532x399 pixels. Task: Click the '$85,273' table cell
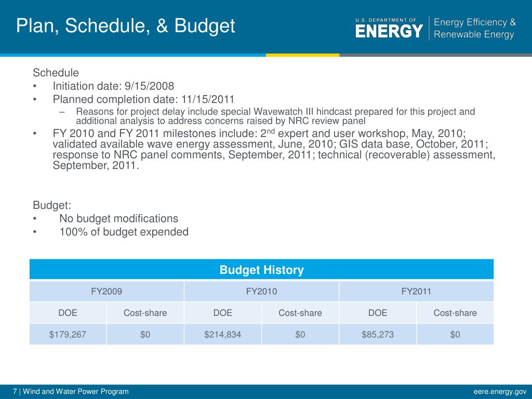coord(378,335)
